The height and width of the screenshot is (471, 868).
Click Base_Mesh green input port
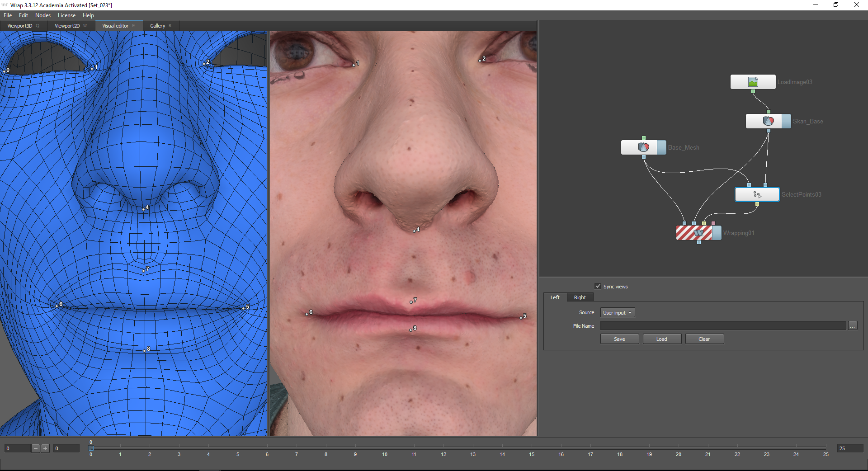tap(643, 138)
